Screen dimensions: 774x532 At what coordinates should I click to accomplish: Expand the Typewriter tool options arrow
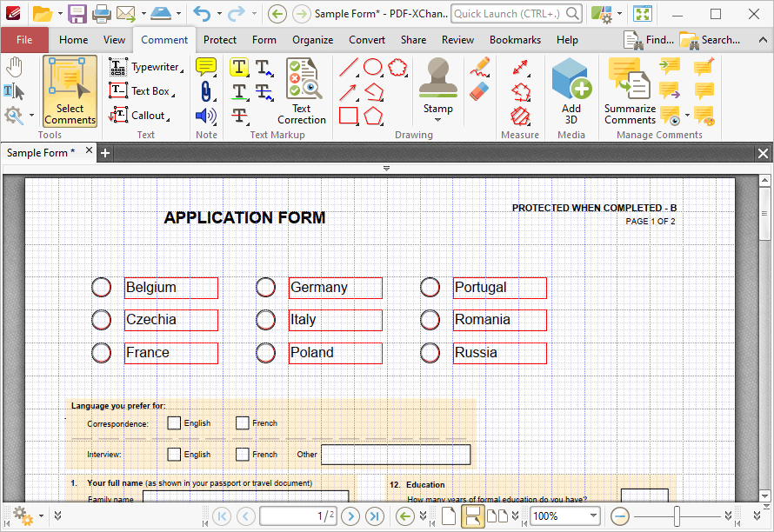(182, 71)
